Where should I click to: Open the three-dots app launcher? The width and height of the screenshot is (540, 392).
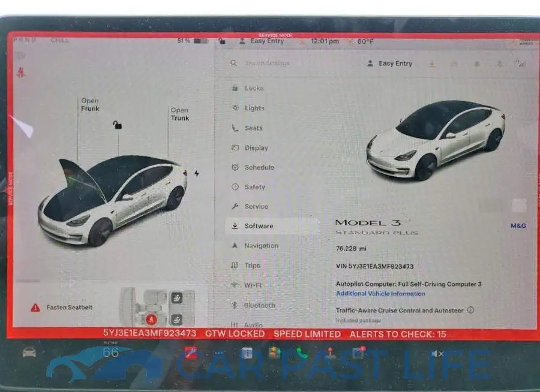tap(219, 353)
